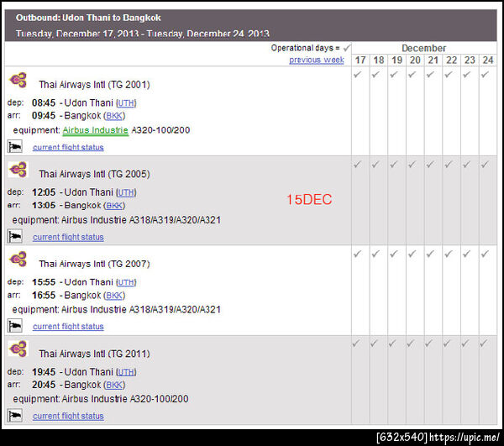Viewport: 504px width, 446px height.
Task: Click the TG 2005 checkmark for December 19
Action: click(x=394, y=165)
